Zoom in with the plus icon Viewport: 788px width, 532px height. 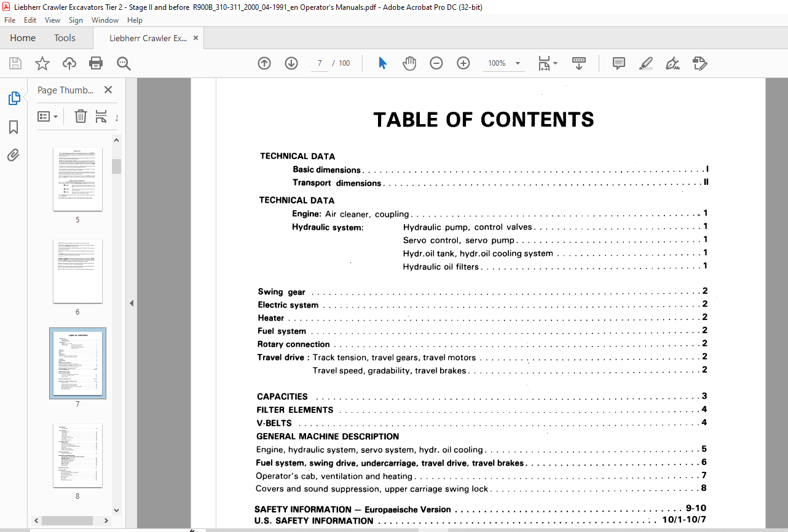click(x=463, y=63)
